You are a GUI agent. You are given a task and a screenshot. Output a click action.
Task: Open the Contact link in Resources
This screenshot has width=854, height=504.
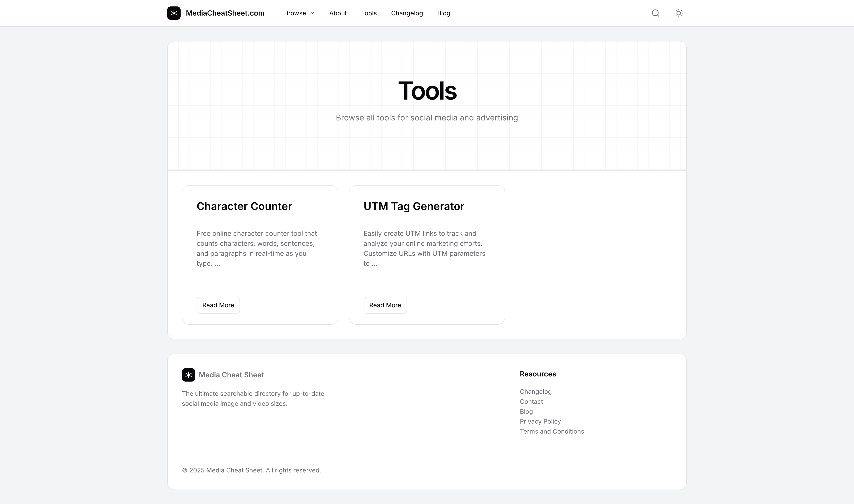tap(531, 401)
